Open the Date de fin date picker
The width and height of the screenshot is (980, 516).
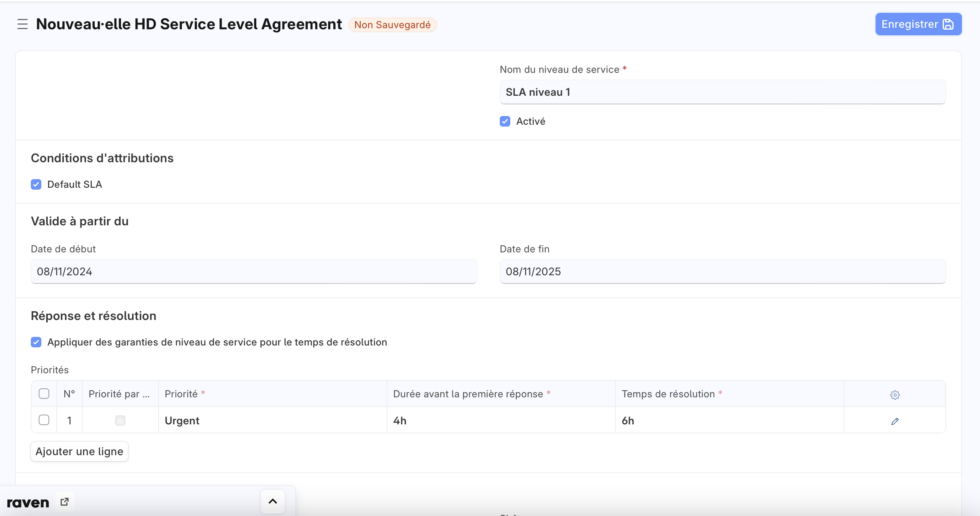click(723, 272)
